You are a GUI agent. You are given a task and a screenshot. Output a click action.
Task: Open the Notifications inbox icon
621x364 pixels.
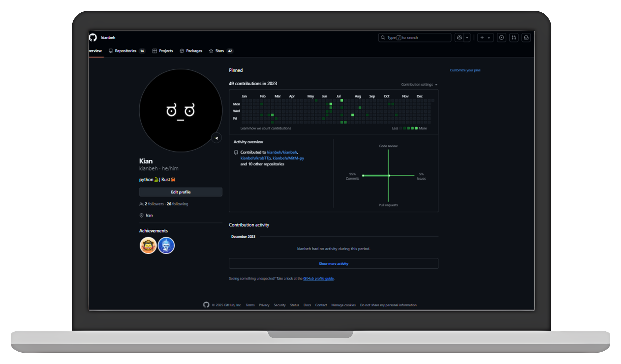[x=526, y=37]
